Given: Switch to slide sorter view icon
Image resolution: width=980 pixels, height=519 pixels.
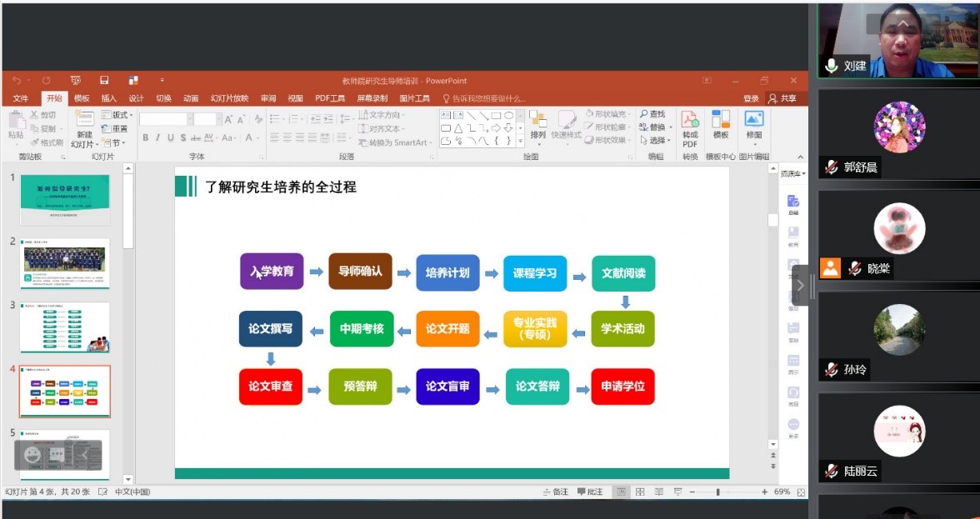Looking at the screenshot, I should pyautogui.click(x=639, y=492).
